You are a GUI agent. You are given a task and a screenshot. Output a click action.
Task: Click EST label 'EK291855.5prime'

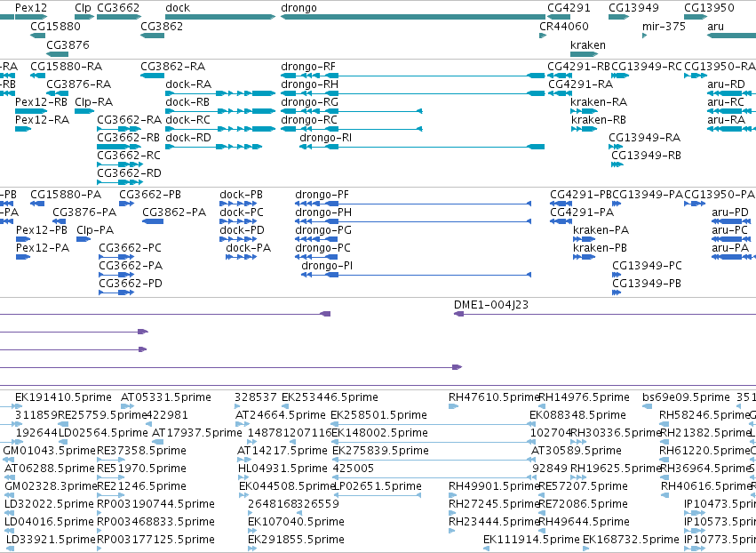(296, 539)
